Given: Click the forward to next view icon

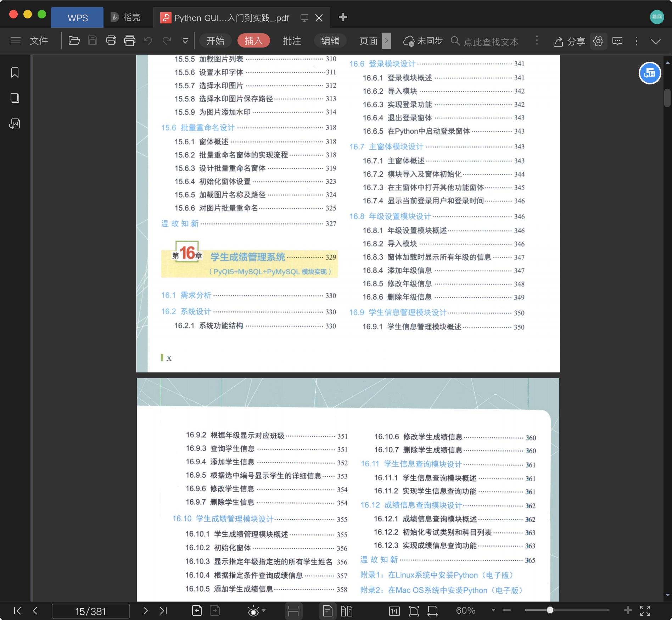Looking at the screenshot, I should (215, 610).
